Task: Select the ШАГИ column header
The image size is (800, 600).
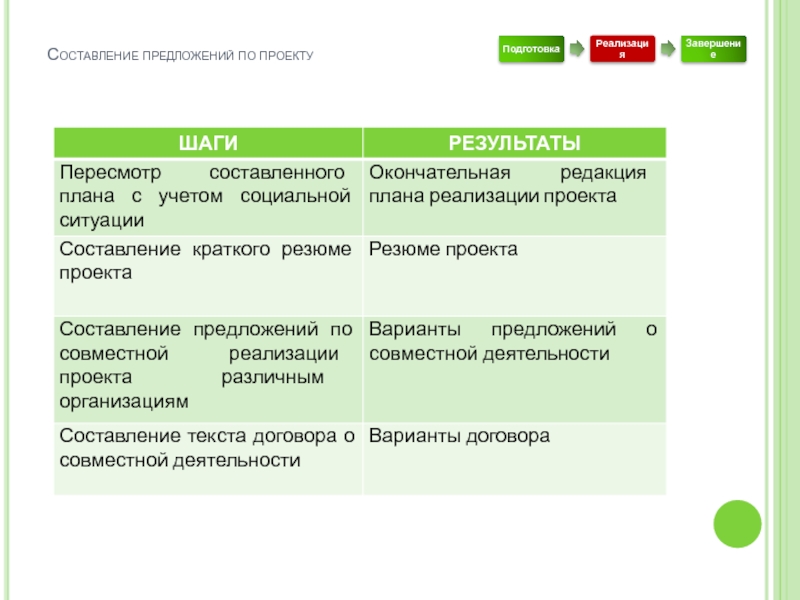Action: click(208, 143)
